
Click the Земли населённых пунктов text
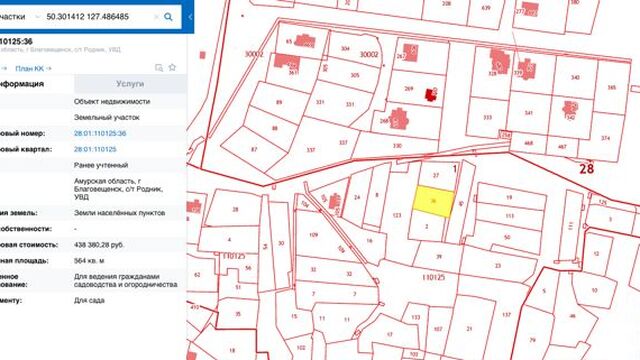point(120,213)
